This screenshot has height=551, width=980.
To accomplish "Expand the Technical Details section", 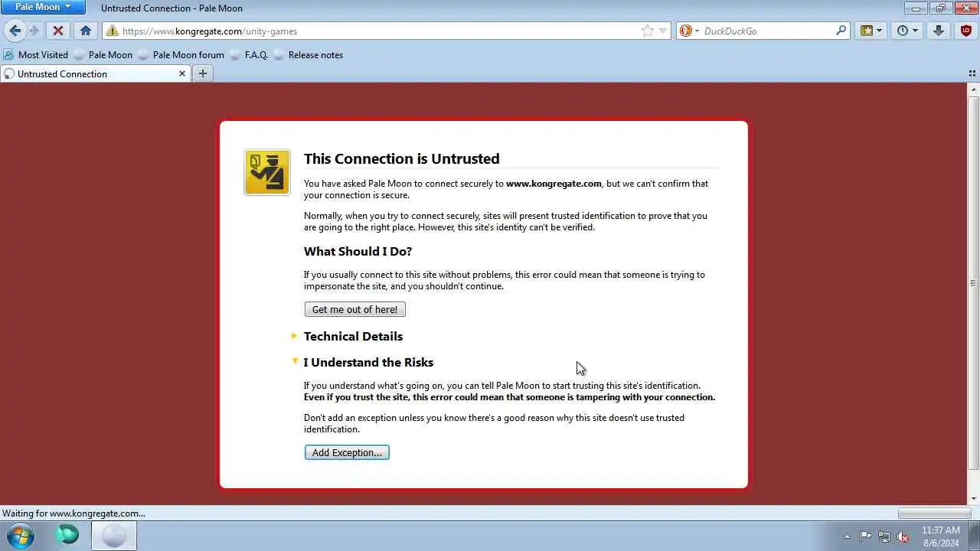I will (353, 336).
